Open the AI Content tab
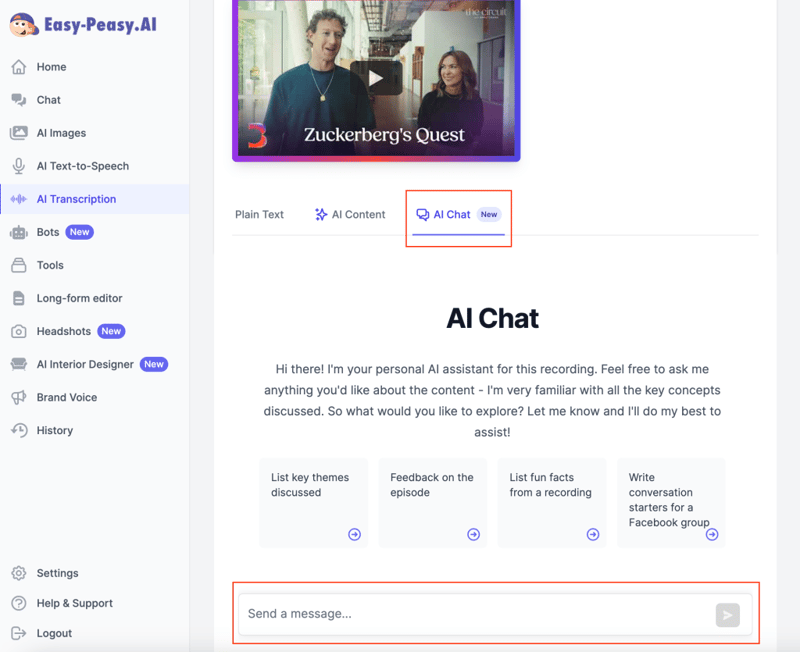 (350, 214)
